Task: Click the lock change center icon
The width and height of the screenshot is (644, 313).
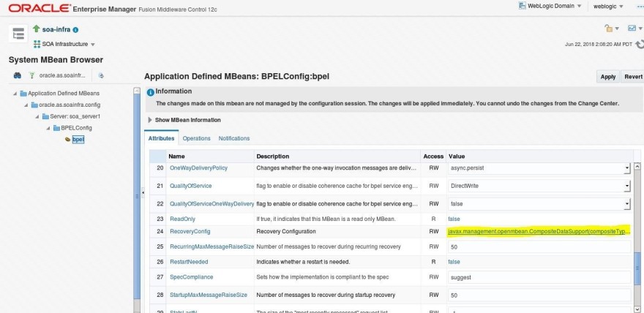Action: 609,29
